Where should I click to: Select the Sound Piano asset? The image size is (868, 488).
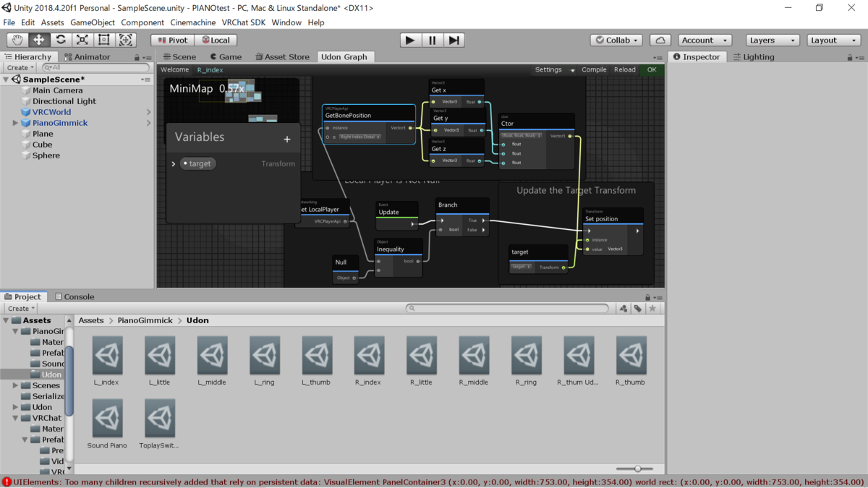pos(107,424)
